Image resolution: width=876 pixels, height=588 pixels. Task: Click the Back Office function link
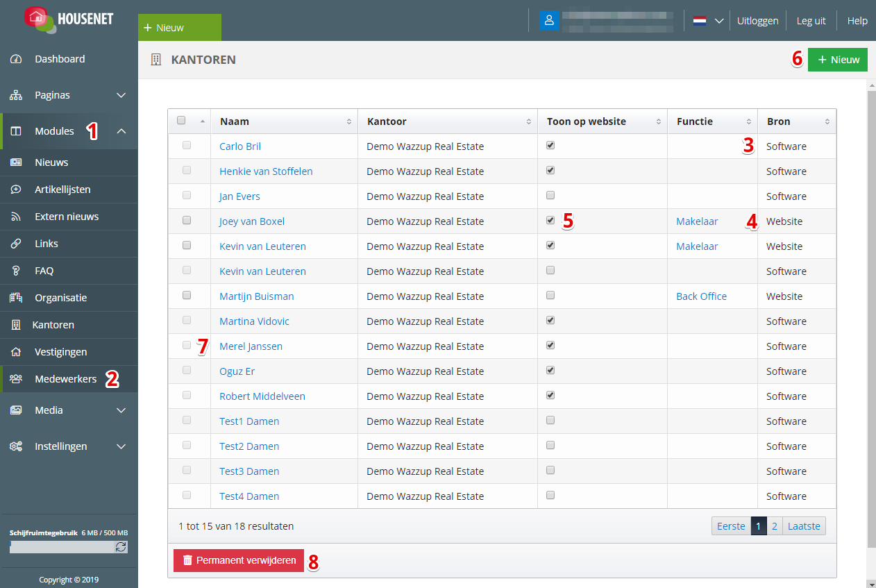pyautogui.click(x=702, y=296)
